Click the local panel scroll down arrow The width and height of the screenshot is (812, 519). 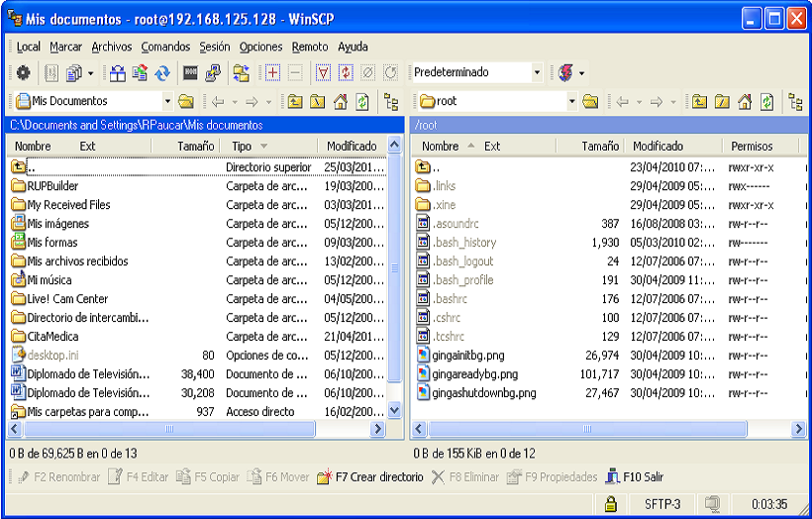tap(394, 411)
